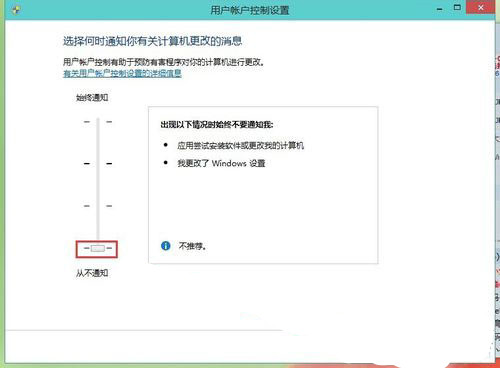500x368 pixels.
Task: Click the text 不推荐
Action: pyautogui.click(x=192, y=246)
